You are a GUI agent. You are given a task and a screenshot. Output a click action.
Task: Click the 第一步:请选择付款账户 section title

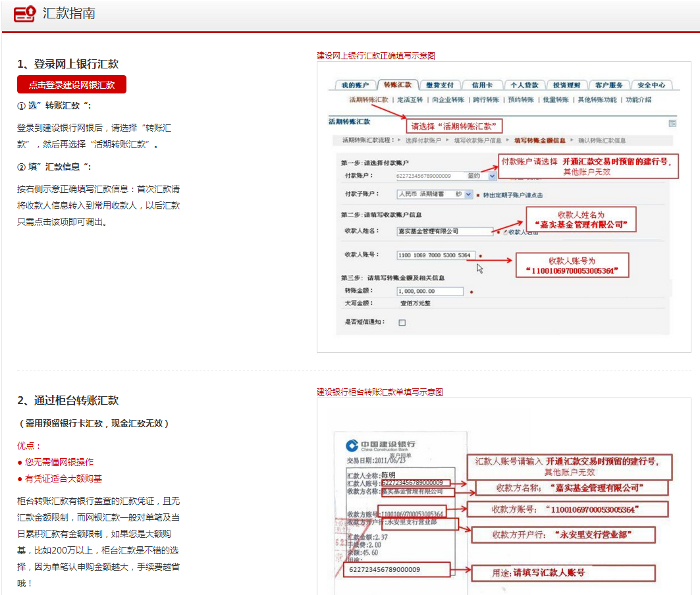point(375,163)
